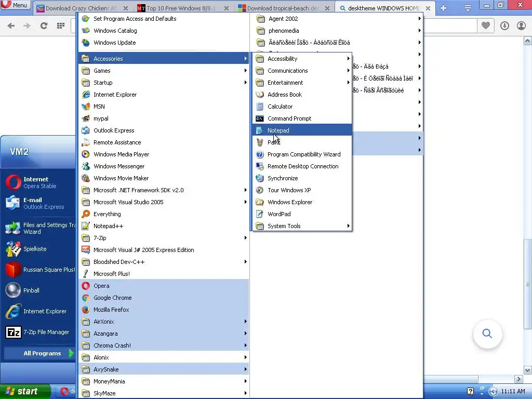Image resolution: width=532 pixels, height=399 pixels.
Task: Click the Outlook Express icon in All Programs
Action: click(86, 130)
